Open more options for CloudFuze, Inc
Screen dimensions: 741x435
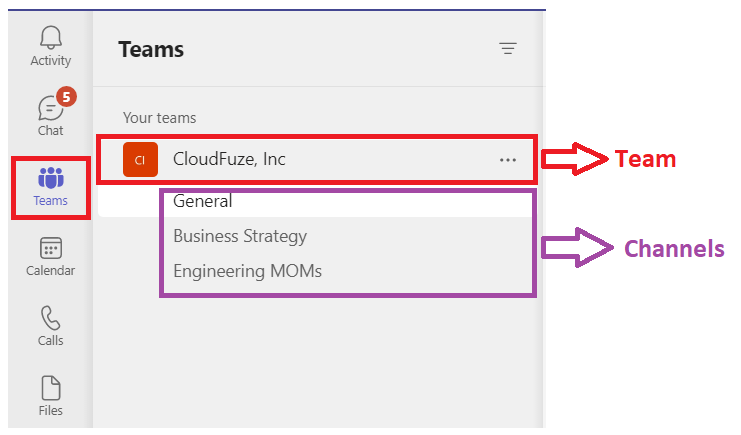point(508,160)
